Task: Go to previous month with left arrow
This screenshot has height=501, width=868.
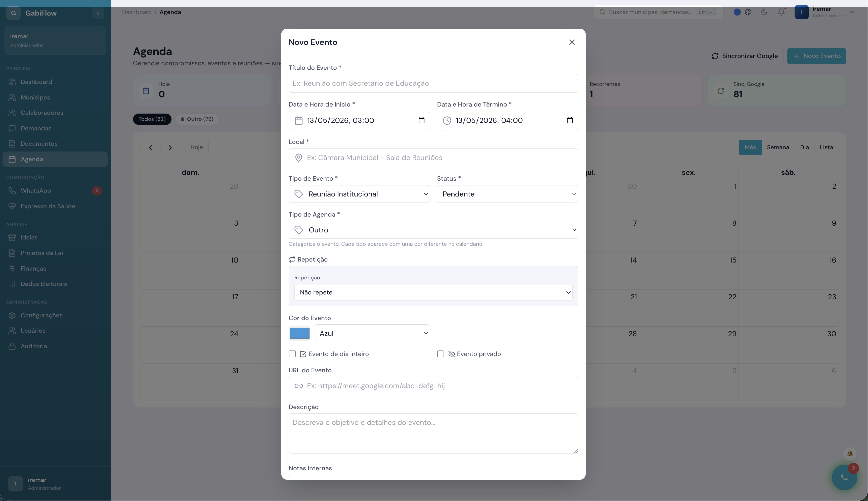Action: point(150,147)
